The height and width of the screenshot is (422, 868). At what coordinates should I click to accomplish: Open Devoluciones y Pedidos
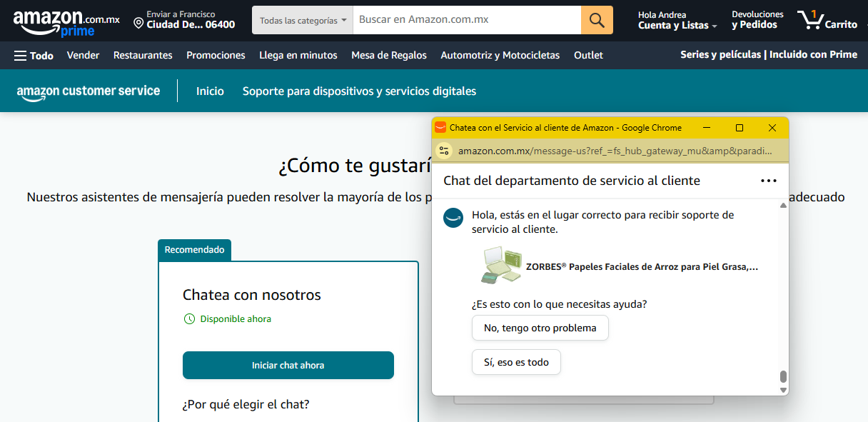coord(757,20)
